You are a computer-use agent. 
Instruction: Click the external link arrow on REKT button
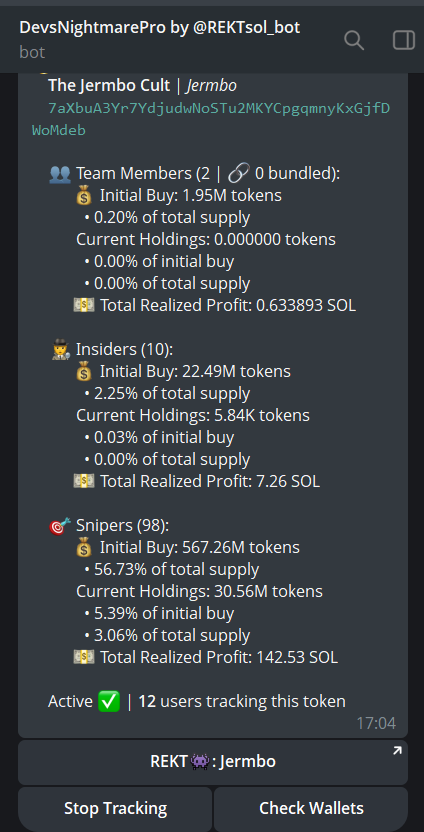(x=397, y=750)
